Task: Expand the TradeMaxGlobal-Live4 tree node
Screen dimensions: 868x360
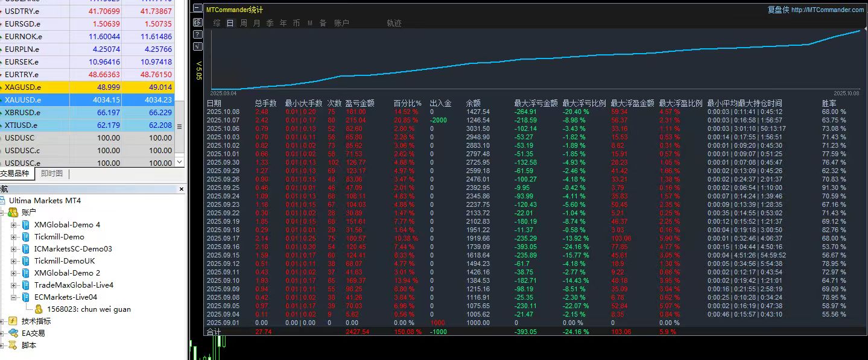Action: pyautogui.click(x=13, y=285)
